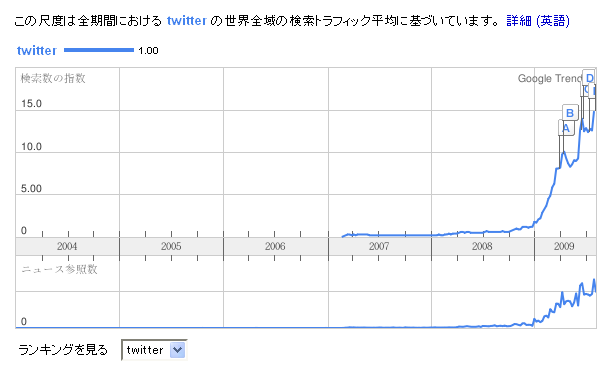Click the ニュース参照数 chart title
The image size is (613, 374).
(59, 269)
